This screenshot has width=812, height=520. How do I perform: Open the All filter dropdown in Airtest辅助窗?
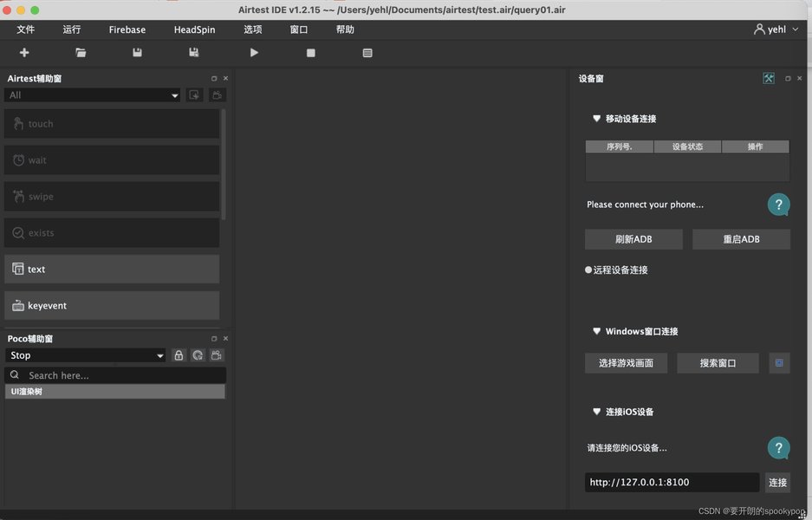coord(92,94)
